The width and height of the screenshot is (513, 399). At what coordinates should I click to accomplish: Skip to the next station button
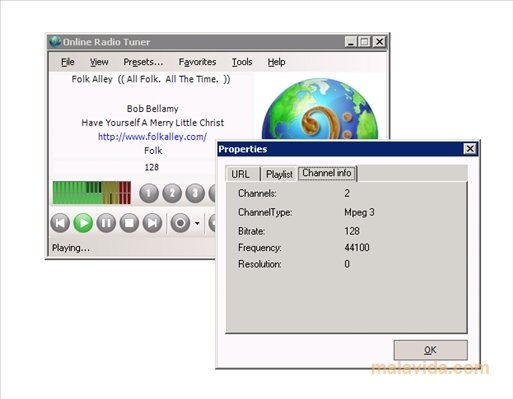tap(152, 223)
